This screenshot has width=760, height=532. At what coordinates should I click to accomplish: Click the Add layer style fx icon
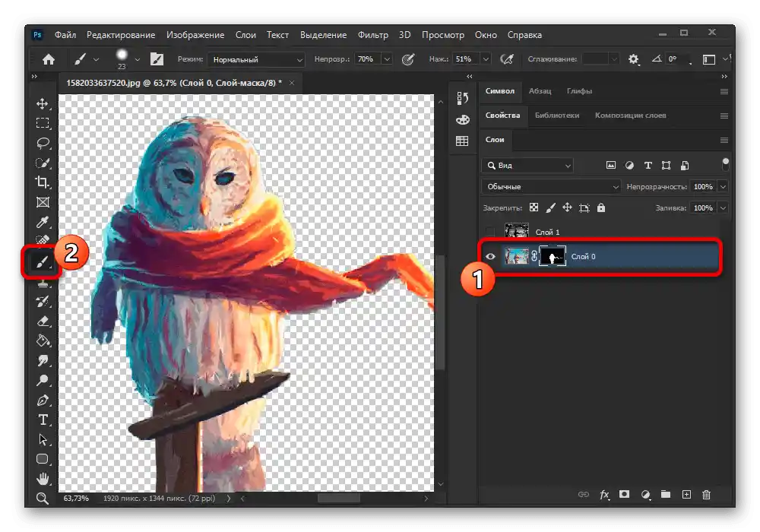click(603, 494)
